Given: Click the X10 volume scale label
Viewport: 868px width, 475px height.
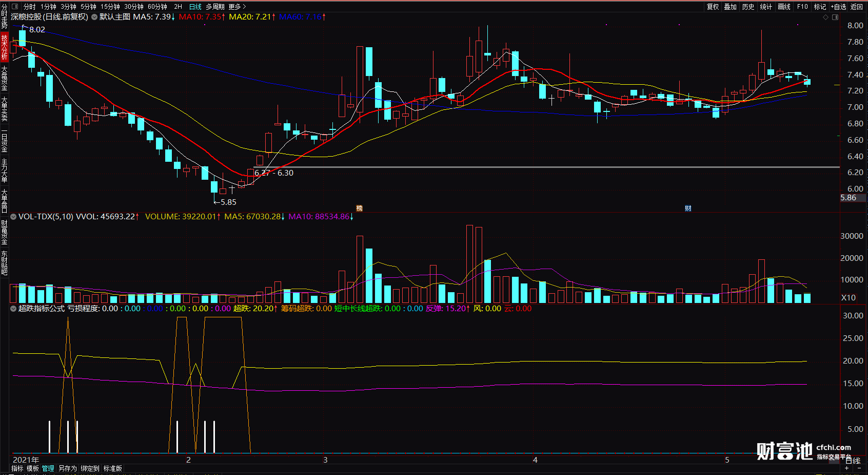Looking at the screenshot, I should (x=849, y=297).
